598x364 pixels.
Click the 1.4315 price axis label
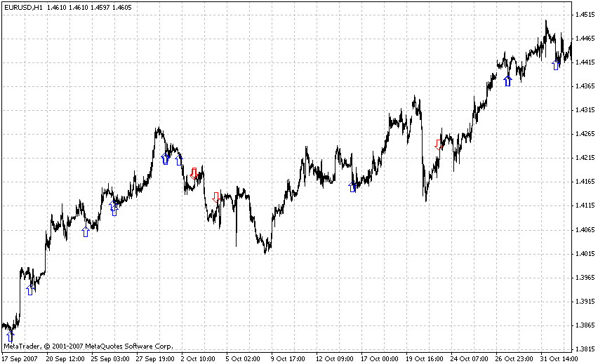click(585, 110)
